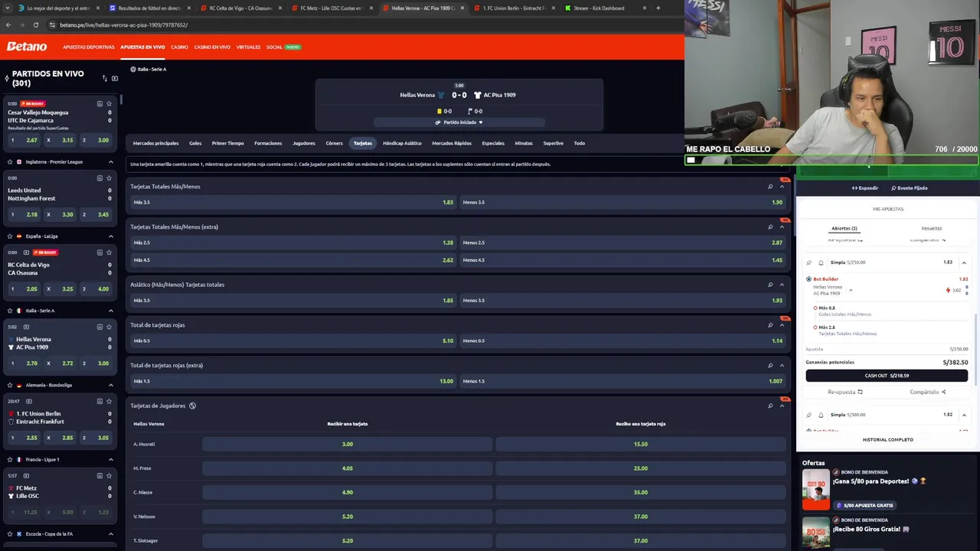This screenshot has height=551, width=980.
Task: Reload the browser page
Action: click(x=36, y=24)
